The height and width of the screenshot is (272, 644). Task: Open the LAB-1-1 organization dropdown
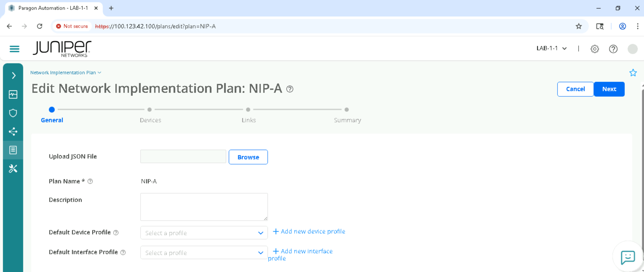[551, 49]
